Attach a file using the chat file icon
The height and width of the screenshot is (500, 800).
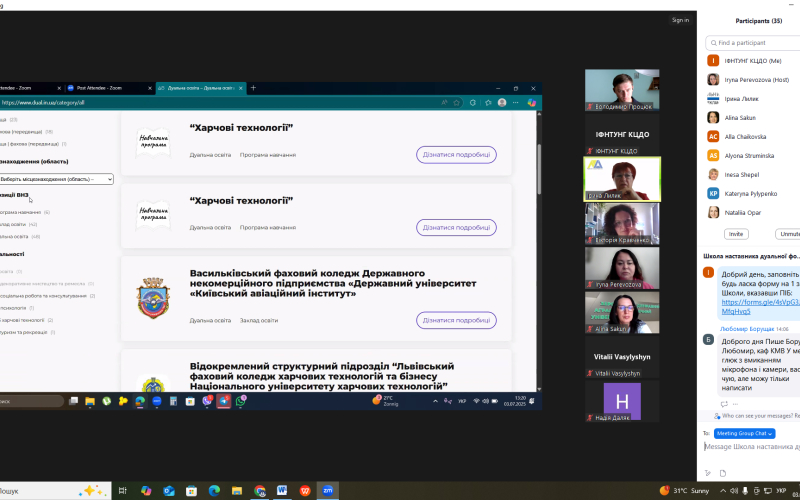[x=722, y=473]
